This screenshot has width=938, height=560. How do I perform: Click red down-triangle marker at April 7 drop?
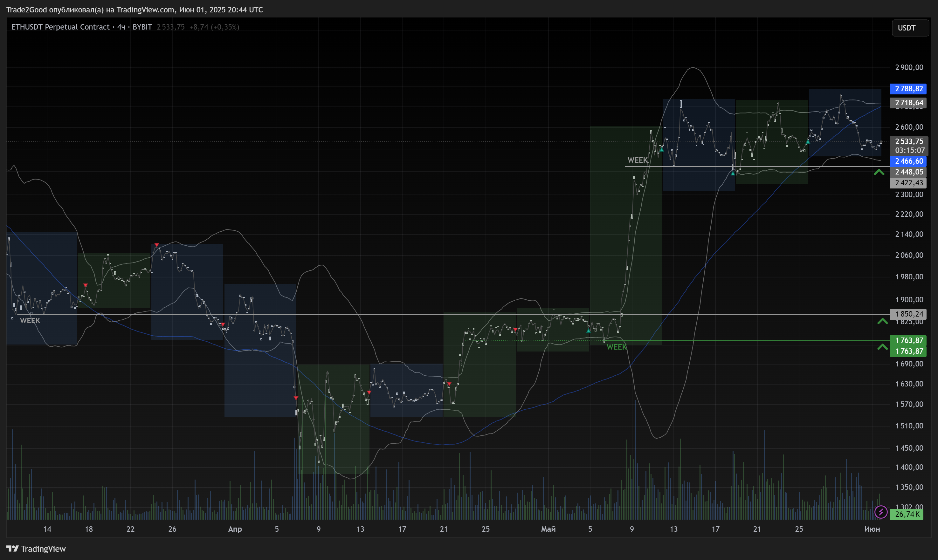click(296, 398)
